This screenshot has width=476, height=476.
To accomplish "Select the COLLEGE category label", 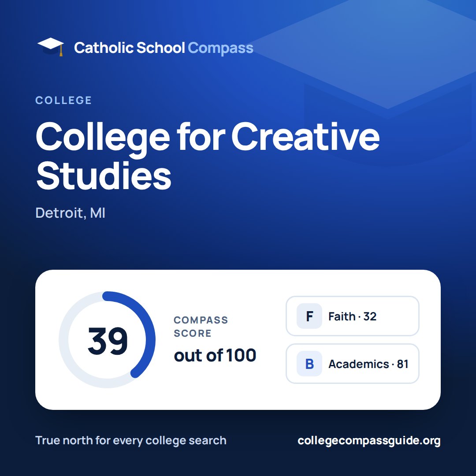I will tap(63, 100).
